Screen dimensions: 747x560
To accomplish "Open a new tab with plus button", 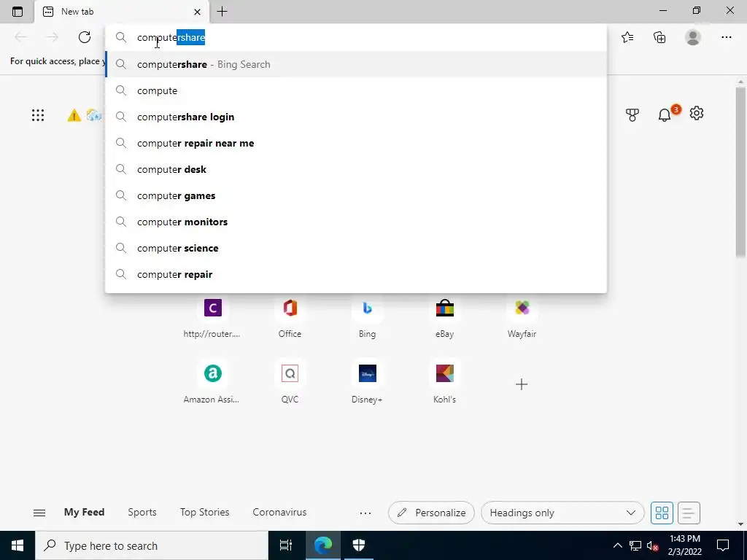I will click(x=222, y=12).
